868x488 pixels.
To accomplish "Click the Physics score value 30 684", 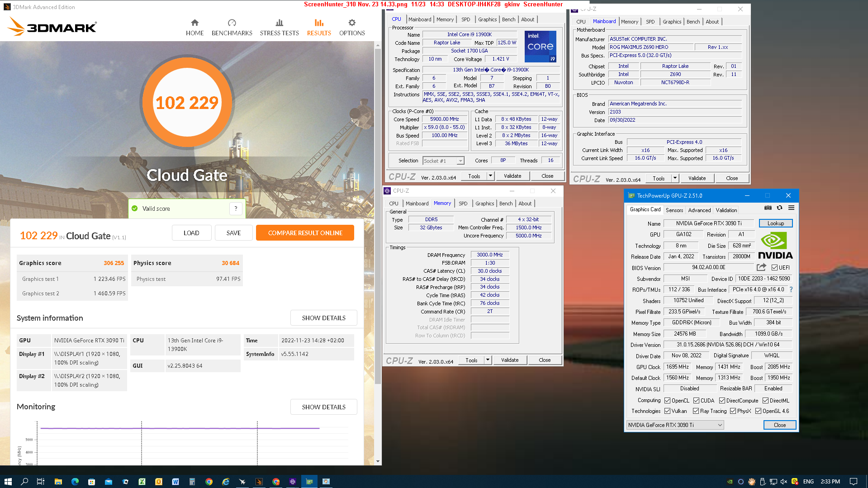I will [230, 263].
